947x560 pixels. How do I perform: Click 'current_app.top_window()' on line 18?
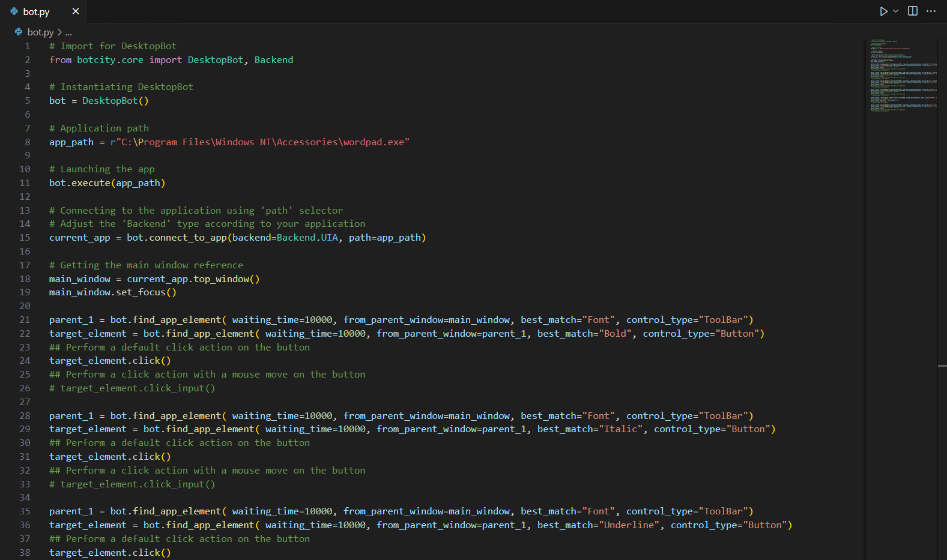[193, 279]
